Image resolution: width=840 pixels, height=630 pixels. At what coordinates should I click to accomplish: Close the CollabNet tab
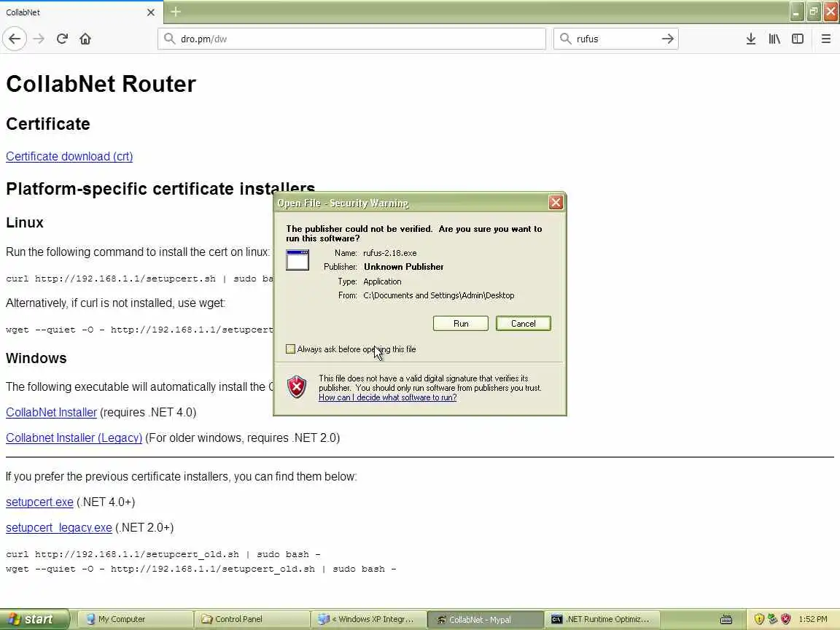pos(150,12)
